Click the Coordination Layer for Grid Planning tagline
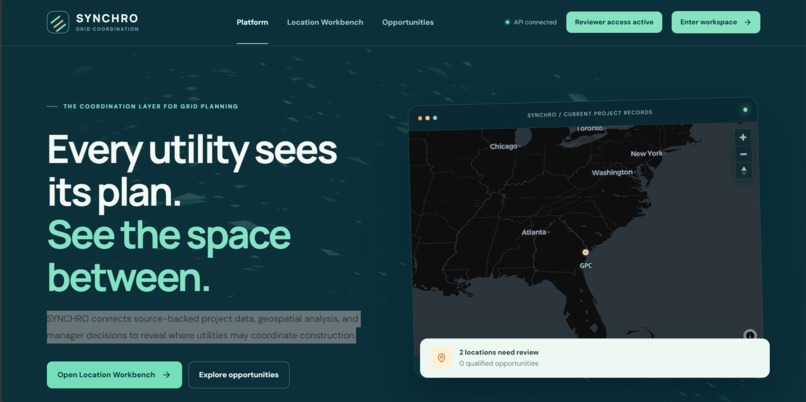This screenshot has height=402, width=806. tap(151, 106)
